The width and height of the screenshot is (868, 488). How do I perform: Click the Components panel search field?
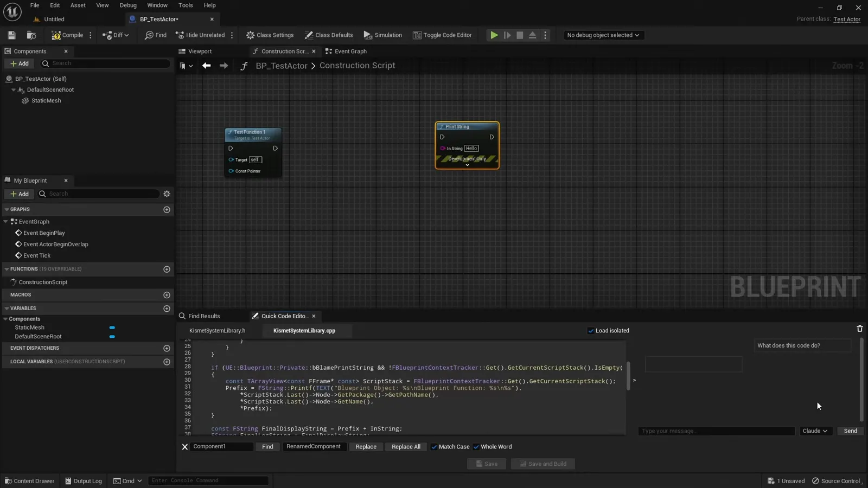pyautogui.click(x=105, y=63)
